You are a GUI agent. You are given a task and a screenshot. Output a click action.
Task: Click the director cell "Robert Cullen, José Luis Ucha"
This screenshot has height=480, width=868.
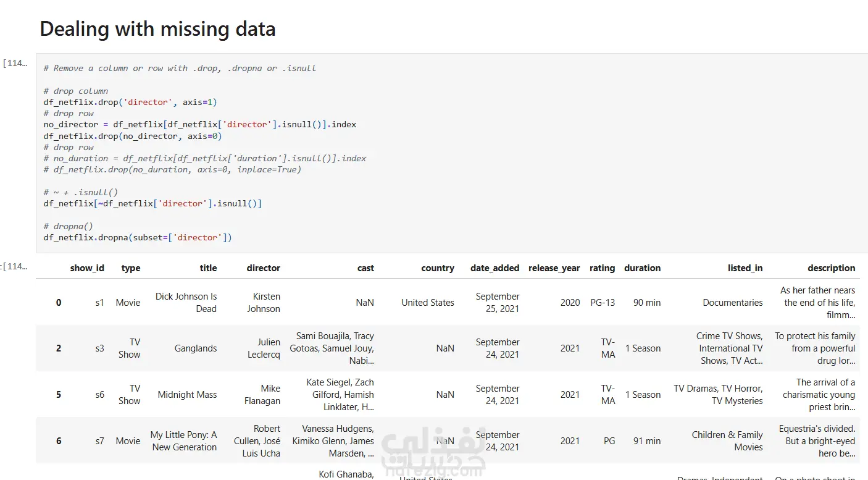tap(257, 441)
